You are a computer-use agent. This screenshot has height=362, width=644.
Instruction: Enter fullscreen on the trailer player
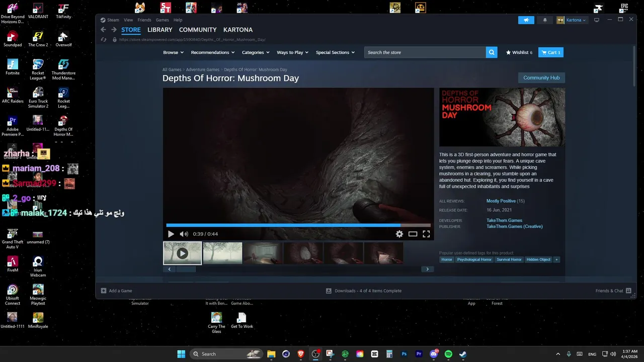pyautogui.click(x=426, y=234)
